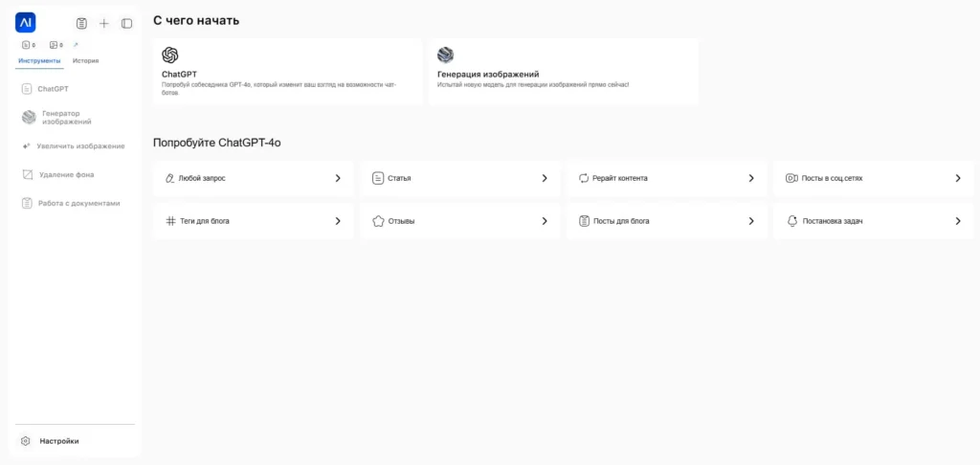Expand the Рерайт контента chevron arrow

pos(751,178)
